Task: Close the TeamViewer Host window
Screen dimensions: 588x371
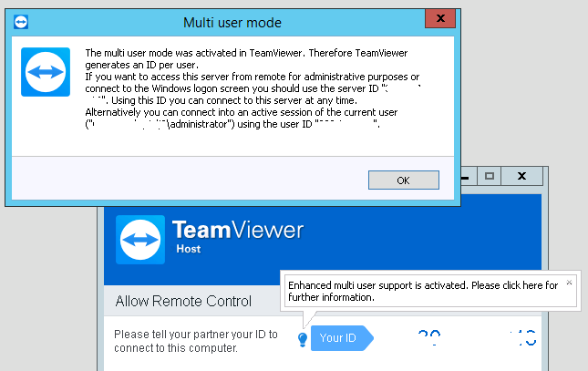Action: 521,176
